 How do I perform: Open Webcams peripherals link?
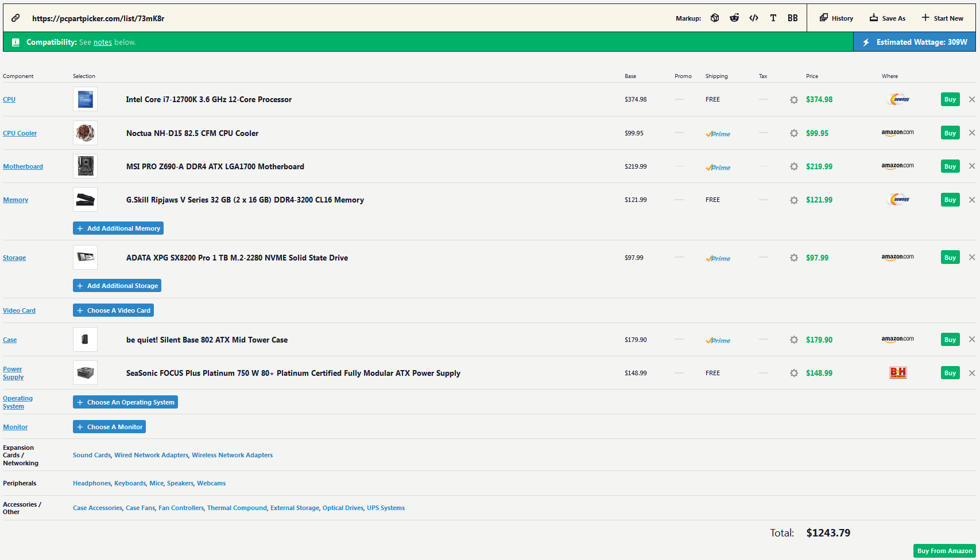pos(211,483)
